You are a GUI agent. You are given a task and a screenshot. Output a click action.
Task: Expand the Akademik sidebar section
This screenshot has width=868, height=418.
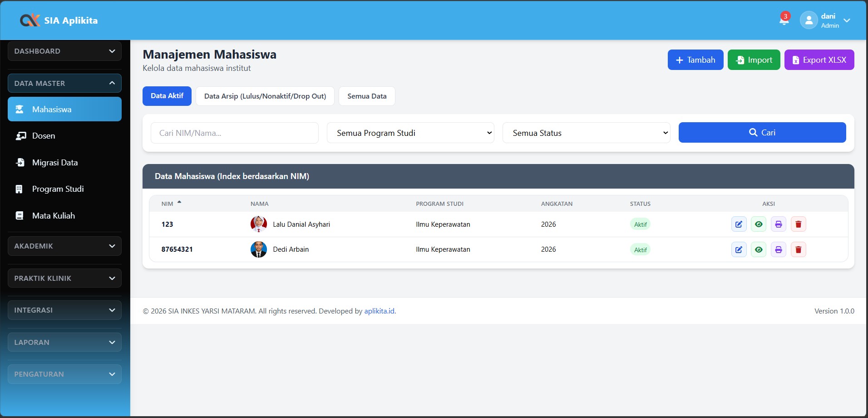64,246
